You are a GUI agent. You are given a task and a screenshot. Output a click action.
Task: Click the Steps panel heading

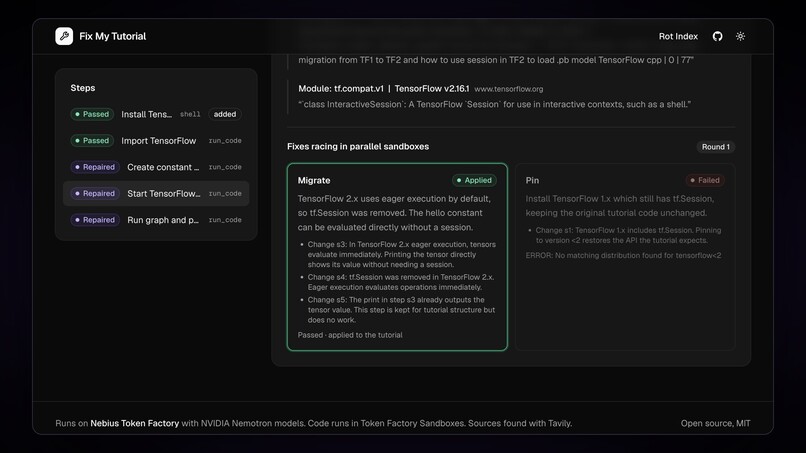83,88
